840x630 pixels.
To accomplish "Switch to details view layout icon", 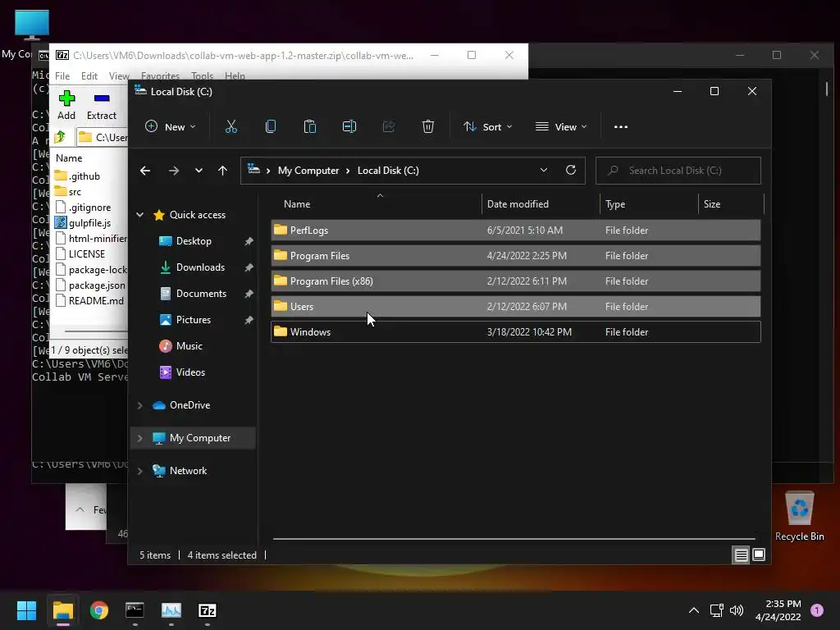I will tap(741, 555).
